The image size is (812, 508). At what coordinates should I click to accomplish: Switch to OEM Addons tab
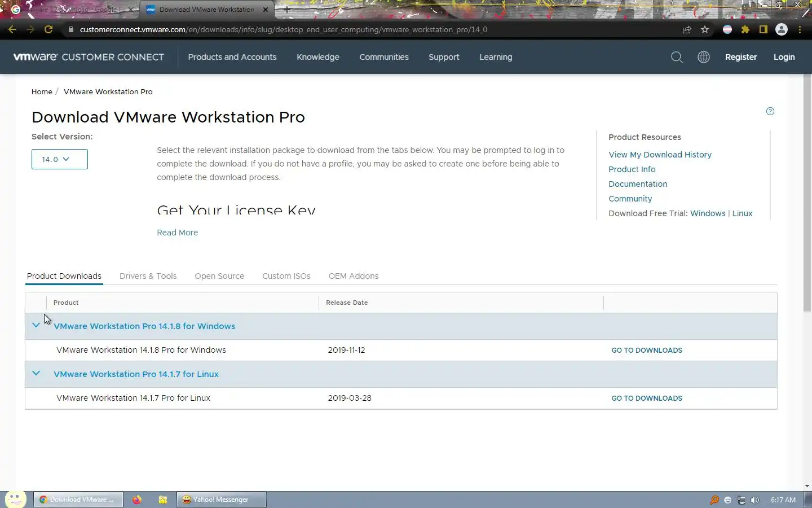click(x=354, y=276)
